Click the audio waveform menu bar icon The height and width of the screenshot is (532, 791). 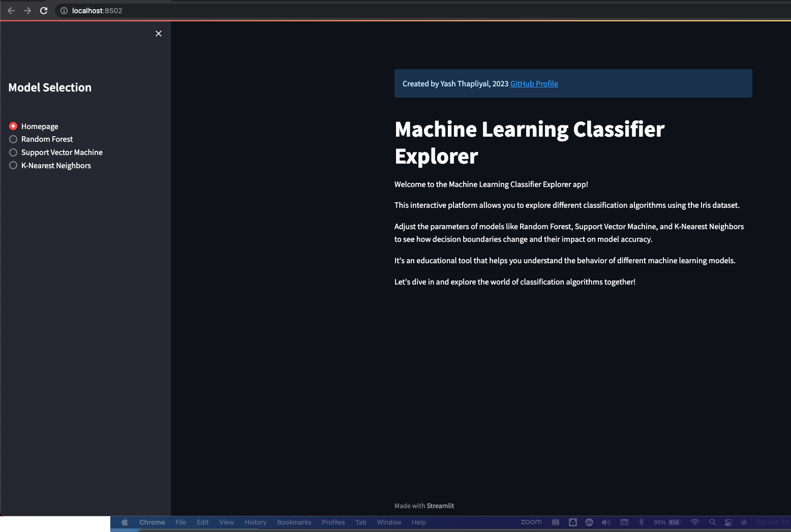tap(556, 522)
